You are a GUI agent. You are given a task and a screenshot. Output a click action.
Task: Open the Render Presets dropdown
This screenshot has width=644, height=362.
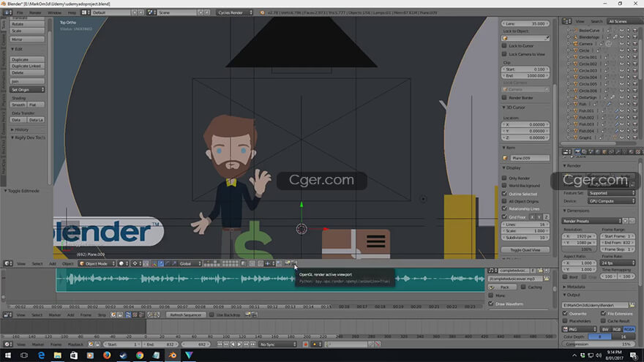(x=591, y=221)
